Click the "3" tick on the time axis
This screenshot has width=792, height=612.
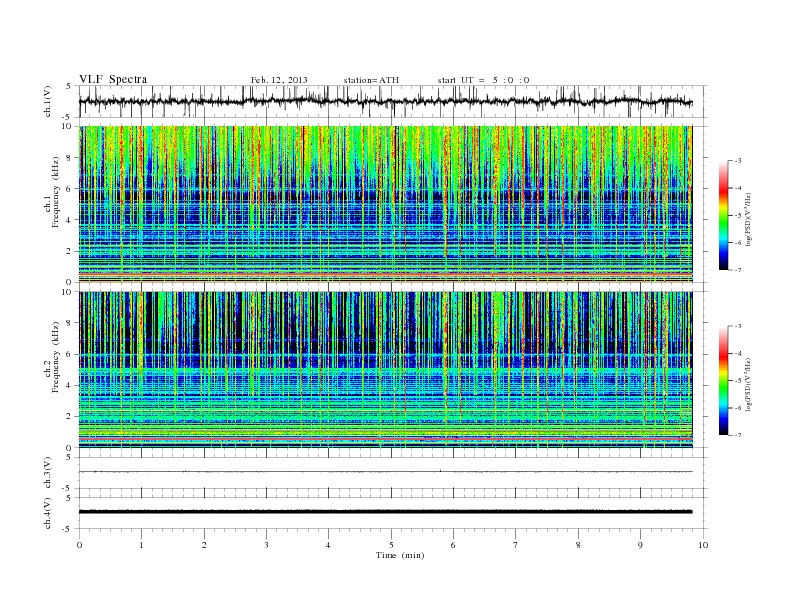pos(266,545)
